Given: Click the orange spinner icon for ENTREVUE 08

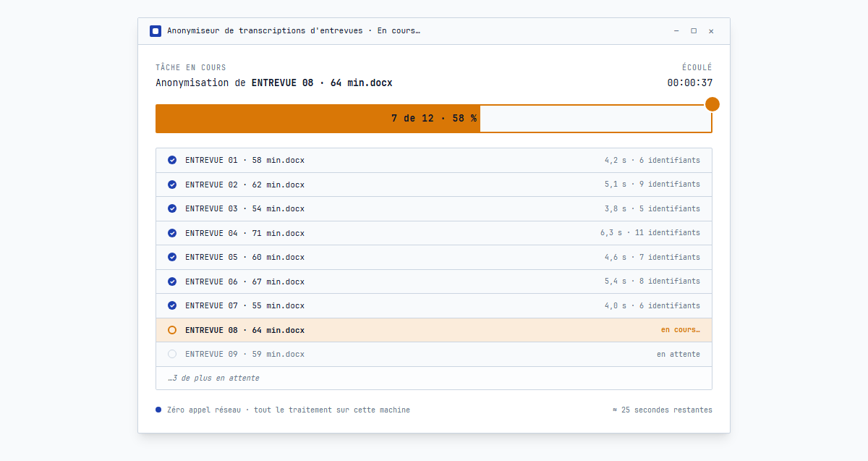Looking at the screenshot, I should [x=172, y=329].
